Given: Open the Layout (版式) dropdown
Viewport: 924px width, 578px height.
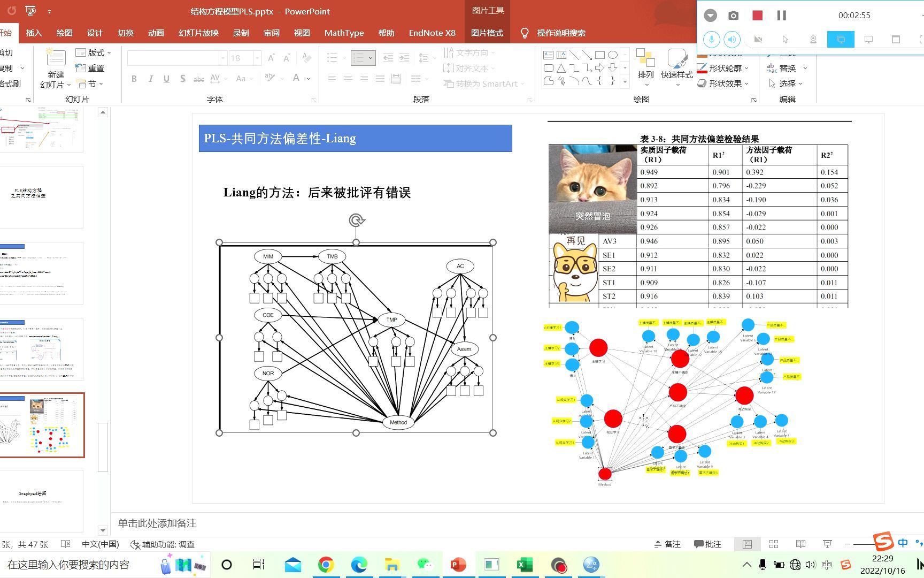Looking at the screenshot, I should [x=94, y=52].
